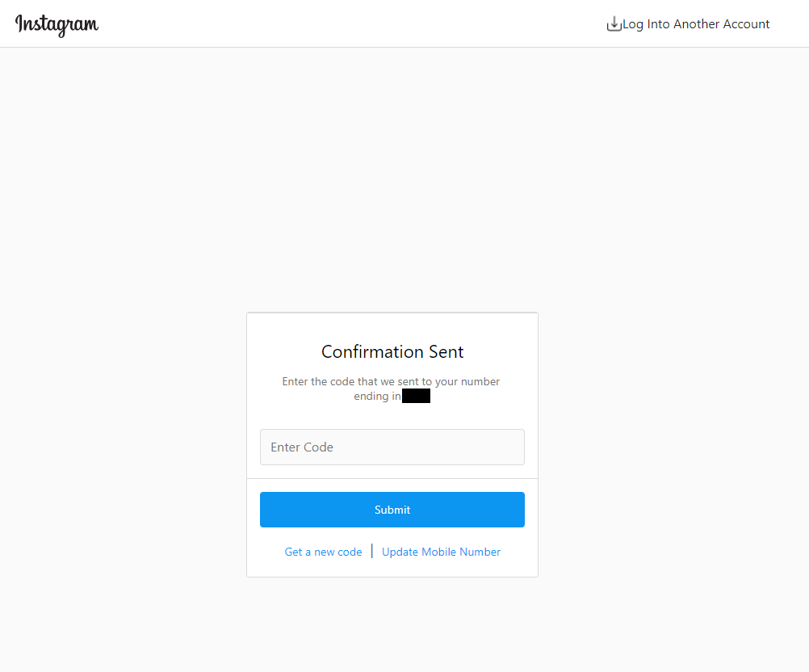Click the 'ending in' text line
The width and height of the screenshot is (809, 672).
coord(377,397)
